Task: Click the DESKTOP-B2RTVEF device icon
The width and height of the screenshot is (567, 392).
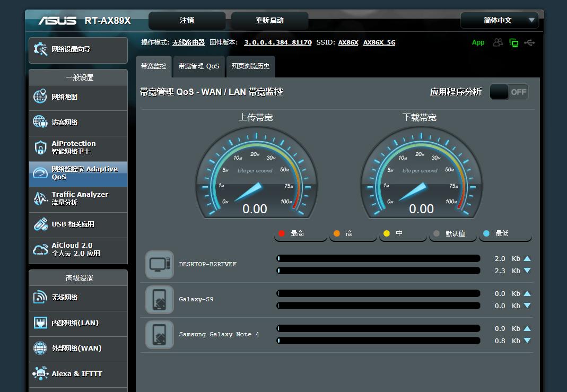Action: (x=160, y=264)
